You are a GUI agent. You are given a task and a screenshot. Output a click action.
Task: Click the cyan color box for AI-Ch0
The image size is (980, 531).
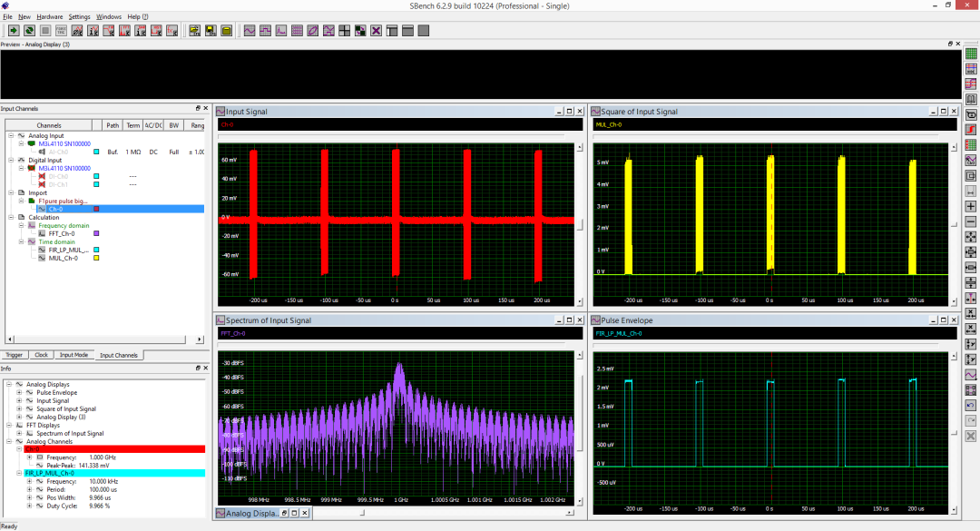point(96,152)
